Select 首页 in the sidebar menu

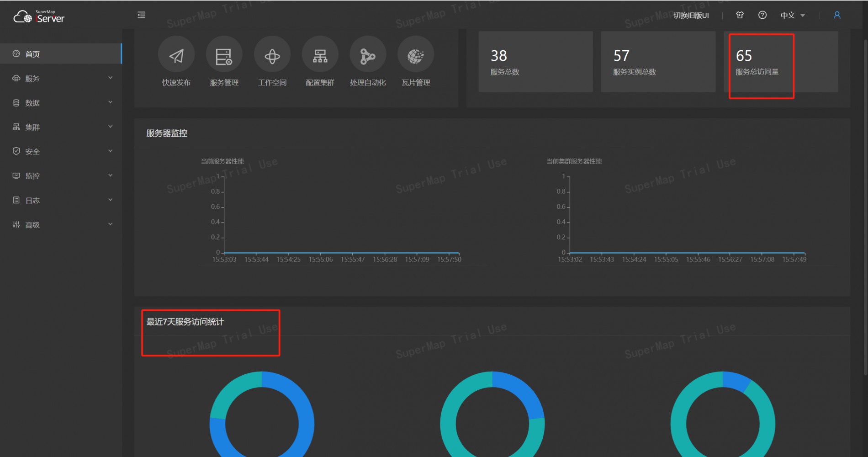[61, 53]
